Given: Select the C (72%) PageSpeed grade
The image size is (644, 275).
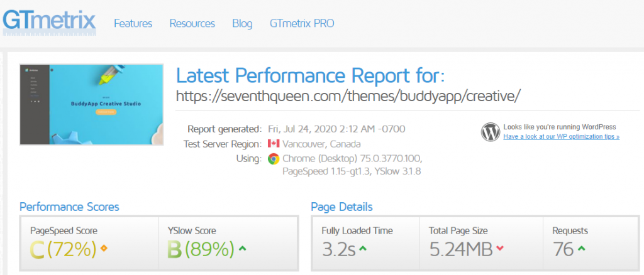Looking at the screenshot, I should 64,249.
